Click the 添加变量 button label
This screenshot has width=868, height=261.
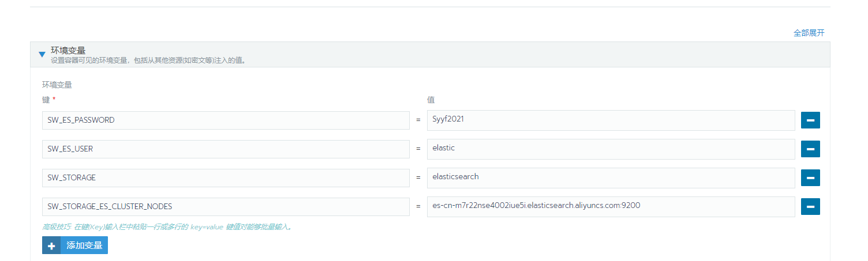(84, 245)
